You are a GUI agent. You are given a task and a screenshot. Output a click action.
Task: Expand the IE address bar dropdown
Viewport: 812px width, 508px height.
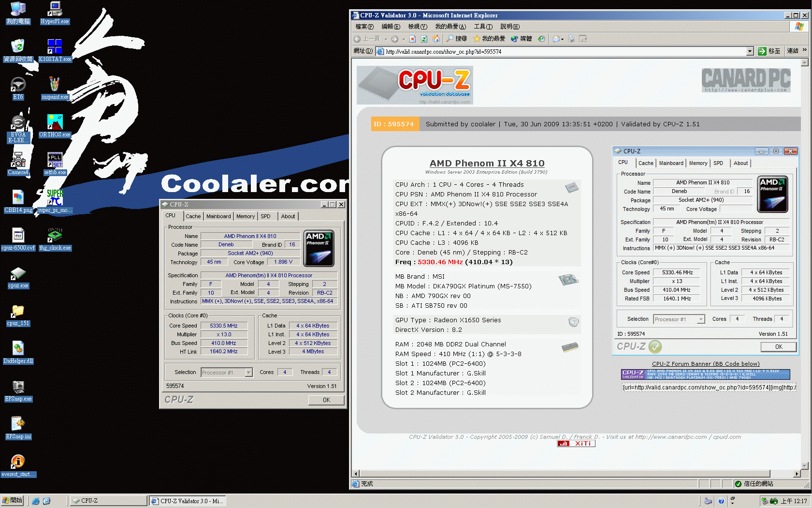point(750,51)
